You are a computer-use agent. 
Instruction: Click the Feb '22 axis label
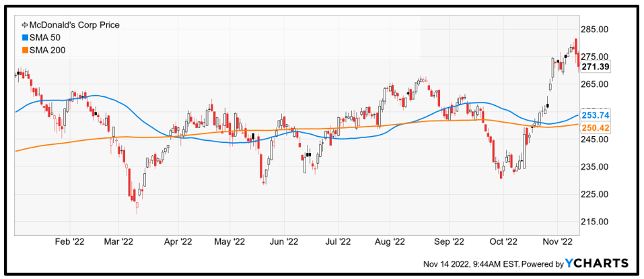tap(70, 241)
